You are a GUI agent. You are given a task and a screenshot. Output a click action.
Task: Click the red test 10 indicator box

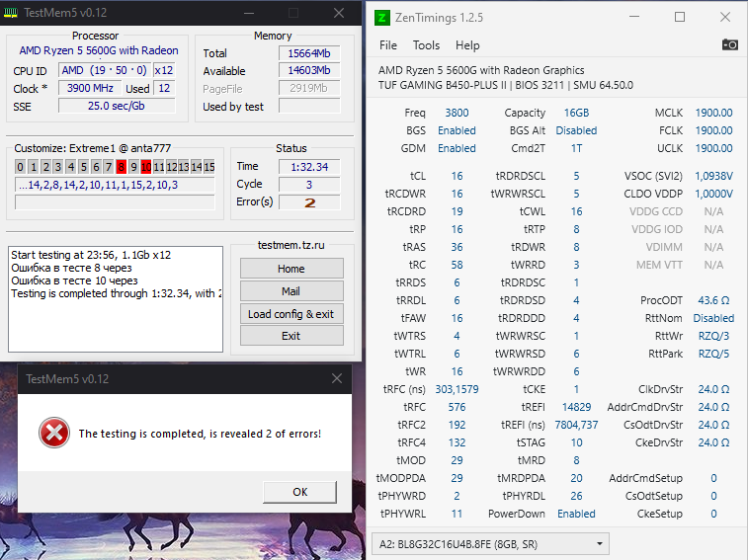click(146, 167)
